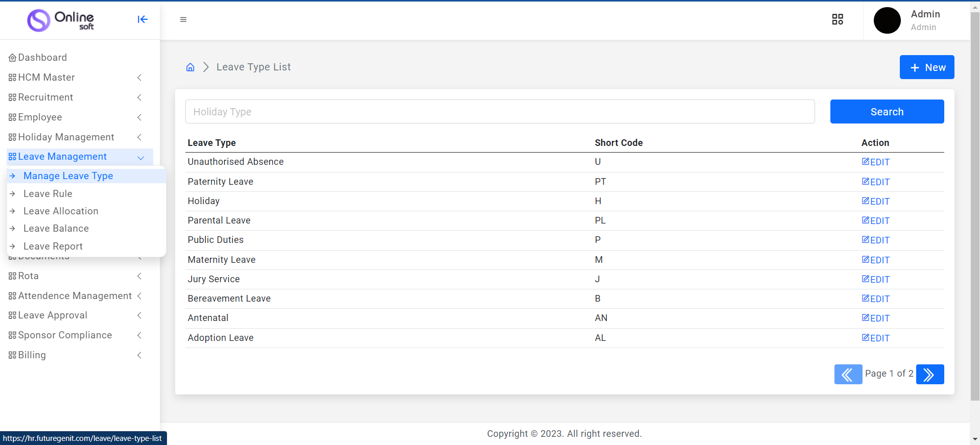Focus the Holiday Type search field
The width and height of the screenshot is (980, 445).
[x=499, y=112]
